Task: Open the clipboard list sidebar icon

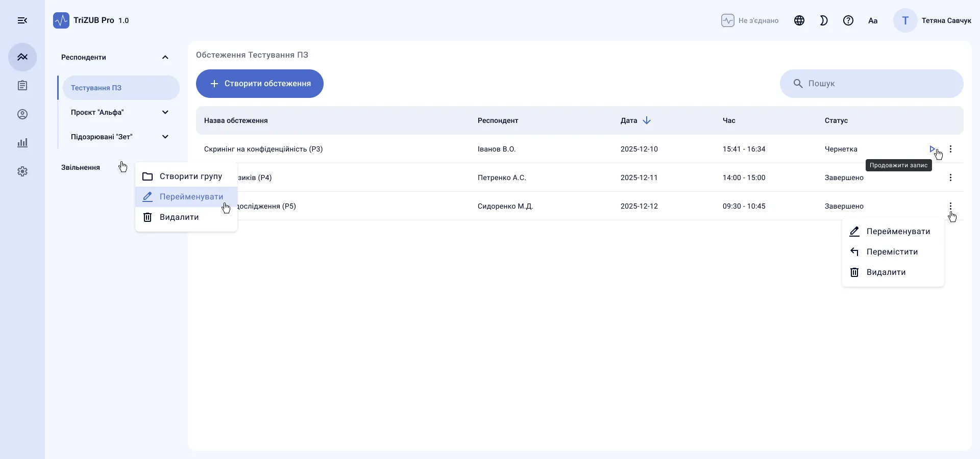Action: click(x=22, y=86)
